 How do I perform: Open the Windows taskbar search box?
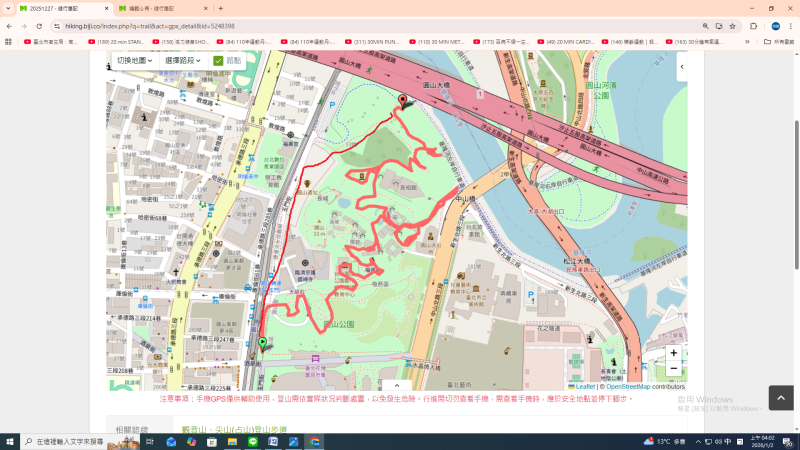[80, 441]
